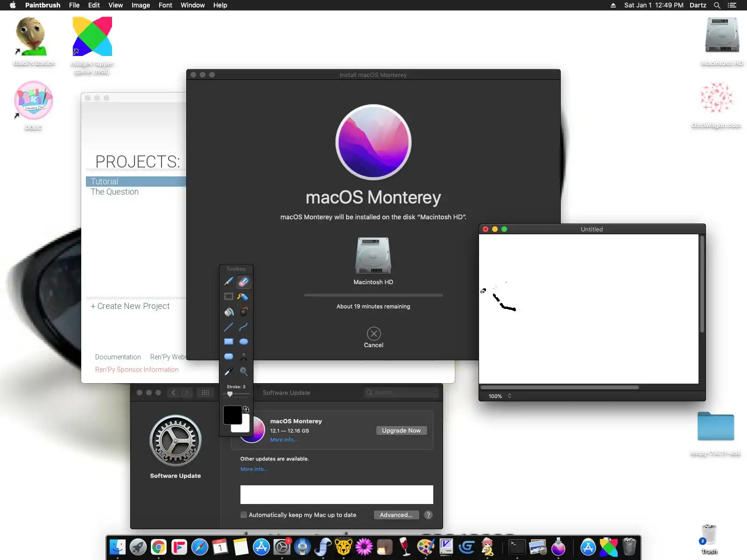Open the View menu
Viewport: 747px width, 560px height.
point(115,5)
